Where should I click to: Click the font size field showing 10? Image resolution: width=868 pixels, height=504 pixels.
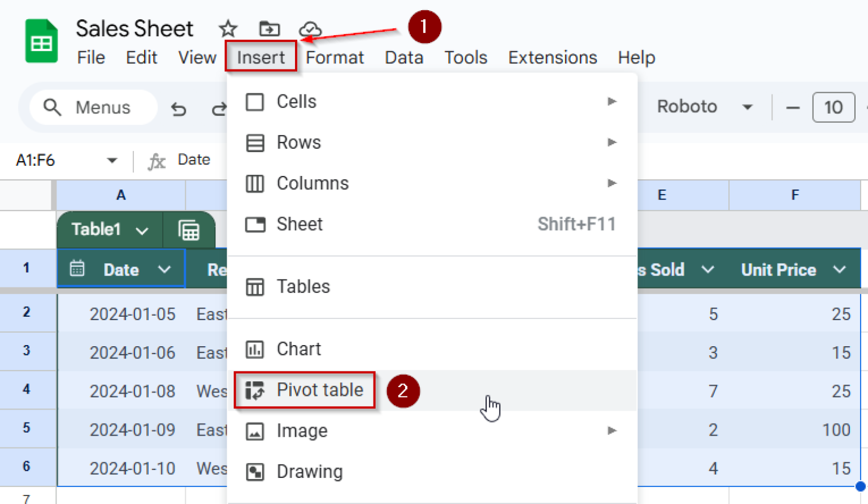tap(833, 107)
